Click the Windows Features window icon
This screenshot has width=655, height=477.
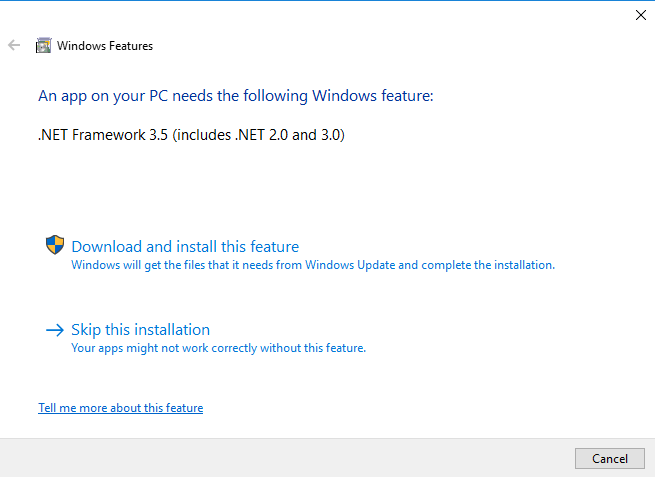(x=44, y=45)
